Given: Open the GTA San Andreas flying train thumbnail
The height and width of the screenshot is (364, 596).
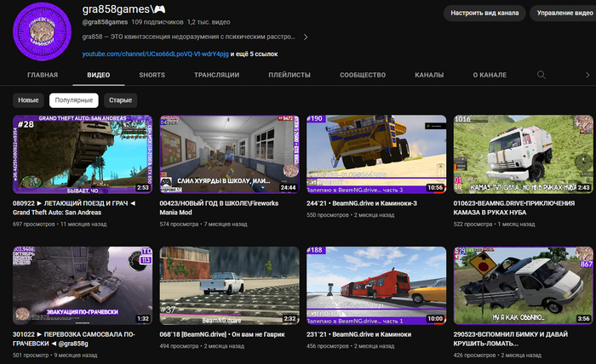Looking at the screenshot, I should pos(83,154).
